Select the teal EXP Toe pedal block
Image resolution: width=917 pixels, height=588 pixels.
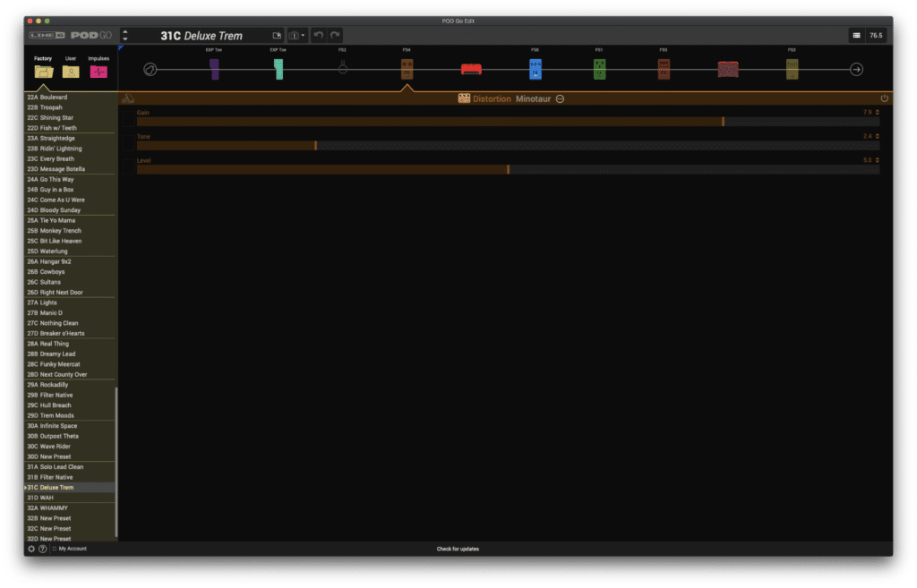[x=279, y=70]
